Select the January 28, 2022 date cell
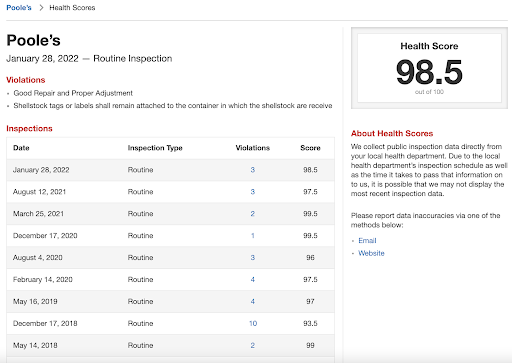Viewport: 512px width, 363px height. (41, 170)
